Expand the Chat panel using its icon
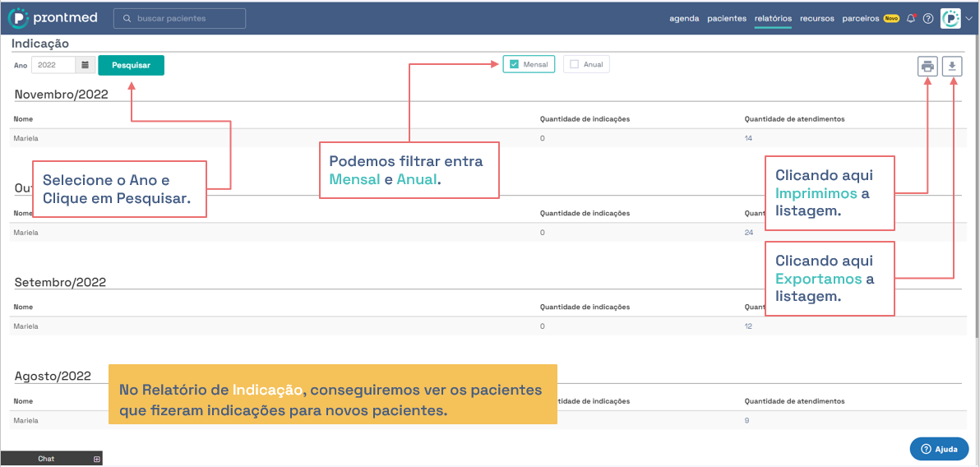This screenshot has width=980, height=467. 96,459
